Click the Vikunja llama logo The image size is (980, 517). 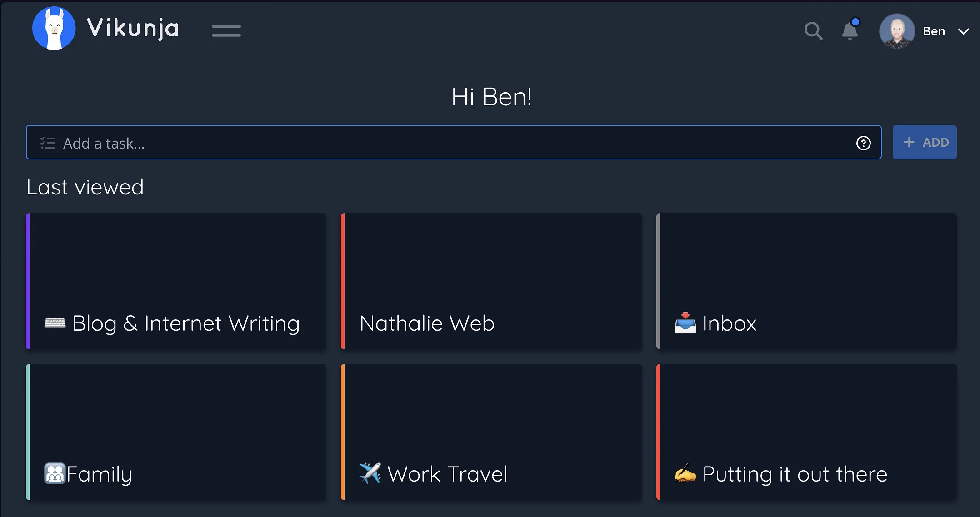[x=54, y=29]
